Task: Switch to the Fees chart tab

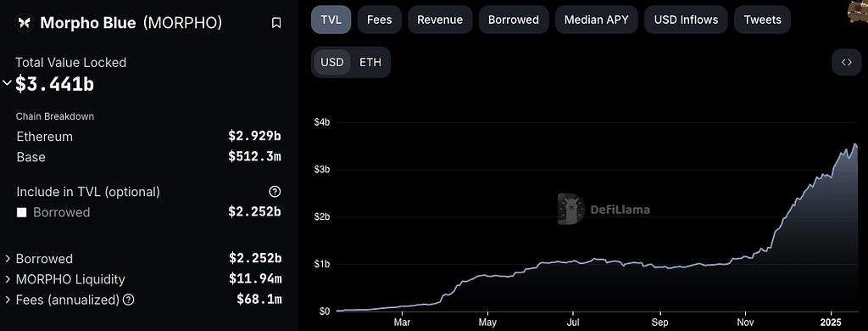Action: coord(379,20)
